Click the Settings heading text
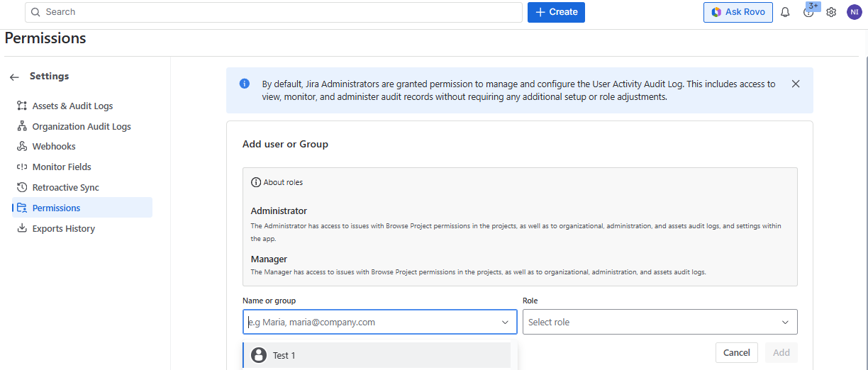868x370 pixels. coord(50,77)
